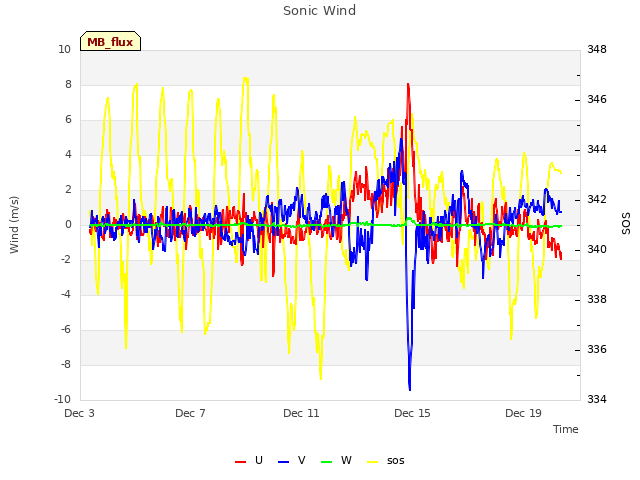Click the Dec 19 x-axis label

pyautogui.click(x=523, y=413)
